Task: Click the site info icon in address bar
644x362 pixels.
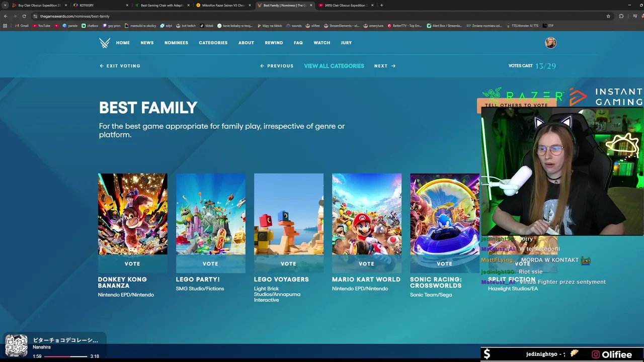Action: pos(35,16)
